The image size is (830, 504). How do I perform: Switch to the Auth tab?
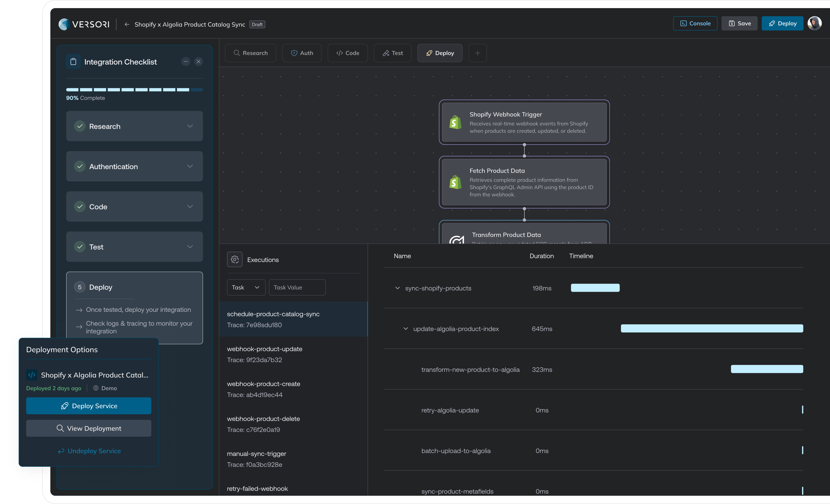coord(302,53)
